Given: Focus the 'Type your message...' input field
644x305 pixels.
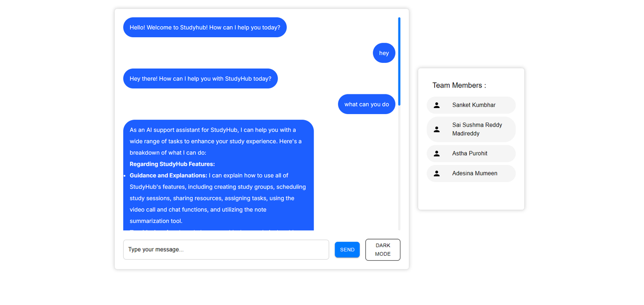Looking at the screenshot, I should (226, 250).
